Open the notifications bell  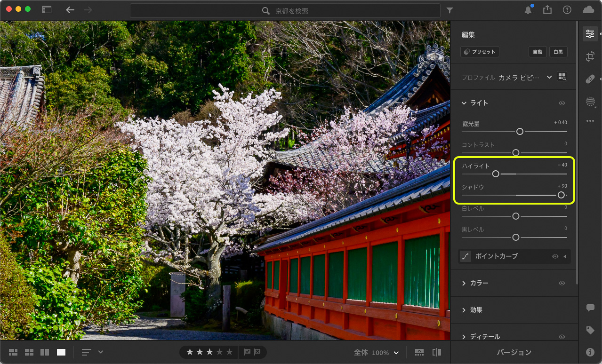pyautogui.click(x=528, y=10)
